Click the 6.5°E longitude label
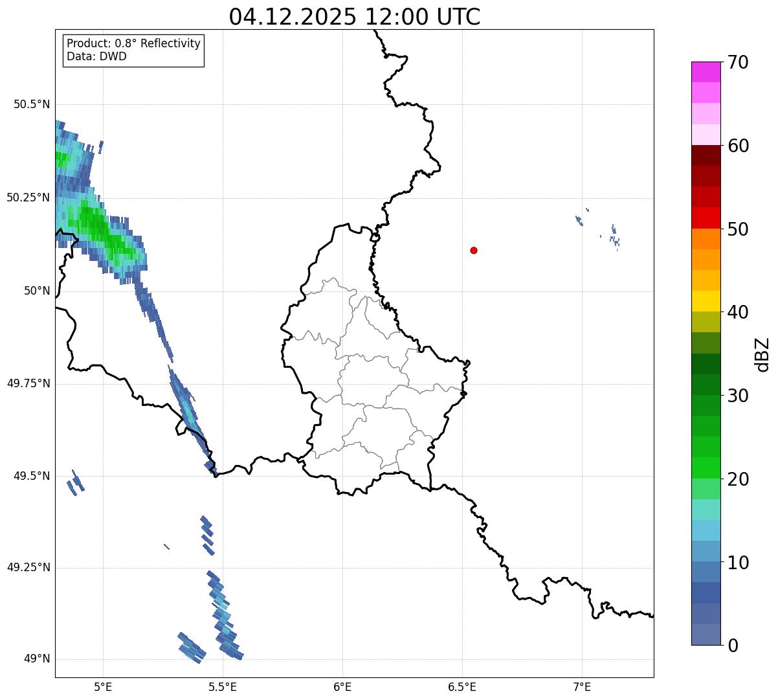The image size is (778, 700). point(462,686)
